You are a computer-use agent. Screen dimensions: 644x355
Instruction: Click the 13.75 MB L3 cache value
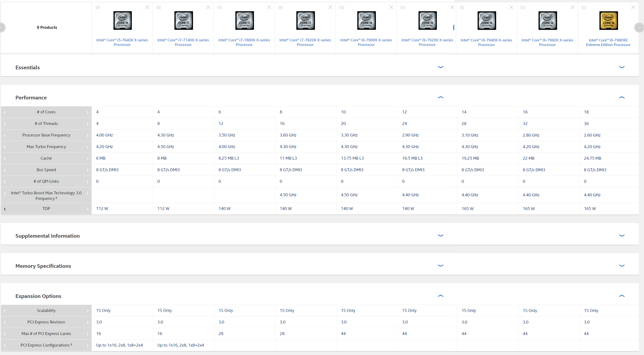pos(352,158)
